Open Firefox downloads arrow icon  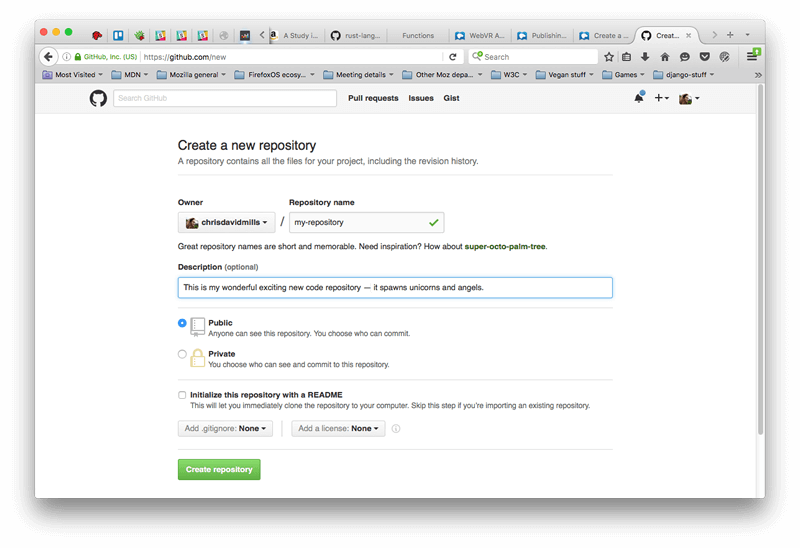pyautogui.click(x=646, y=57)
